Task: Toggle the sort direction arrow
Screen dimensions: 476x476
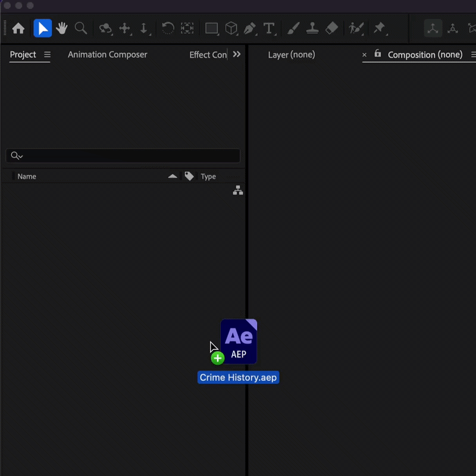Action: (173, 176)
